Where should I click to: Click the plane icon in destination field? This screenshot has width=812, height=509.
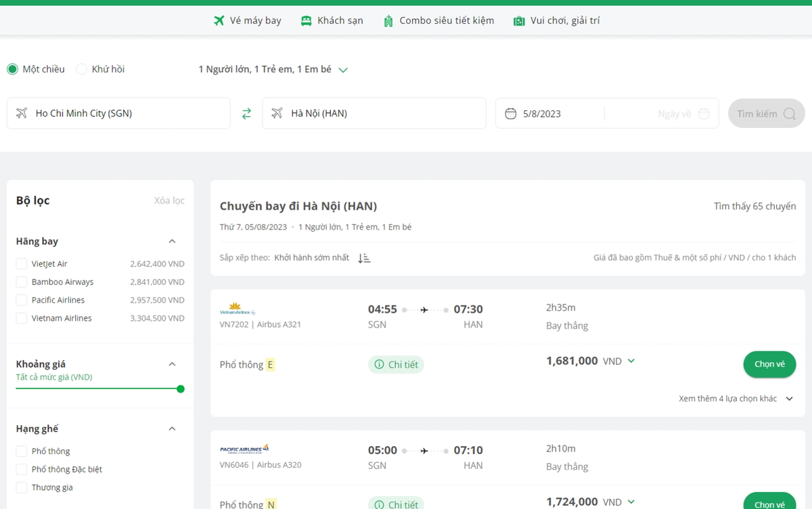pyautogui.click(x=277, y=113)
